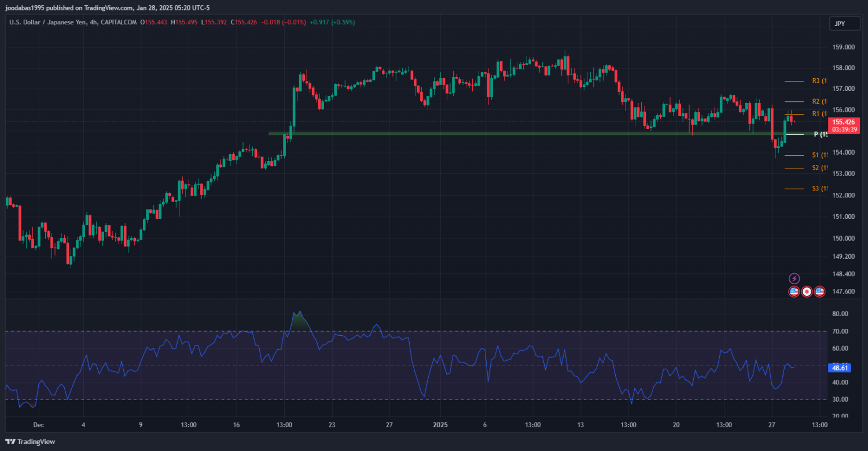Click the rightmost US flag event icon
This screenshot has height=451, width=868.
(x=819, y=292)
